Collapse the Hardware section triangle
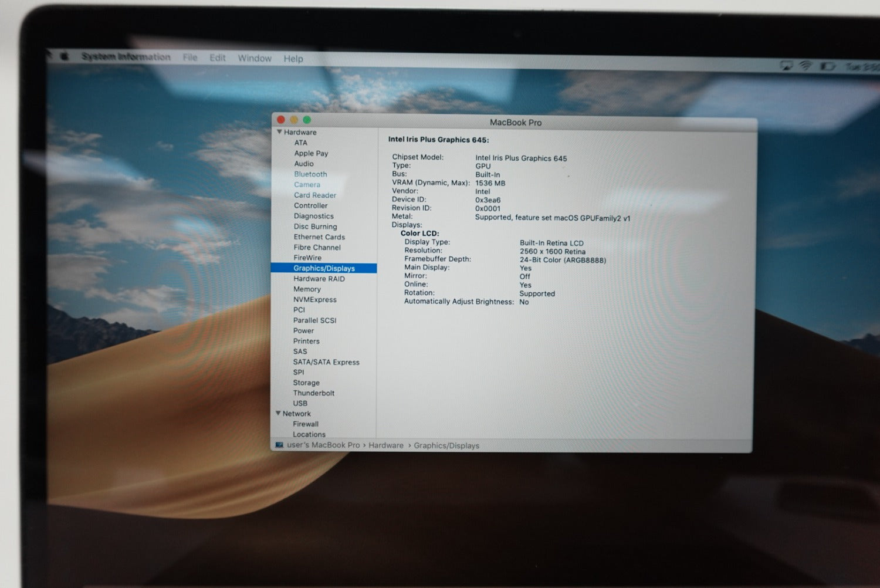Image resolution: width=880 pixels, height=588 pixels. click(279, 132)
